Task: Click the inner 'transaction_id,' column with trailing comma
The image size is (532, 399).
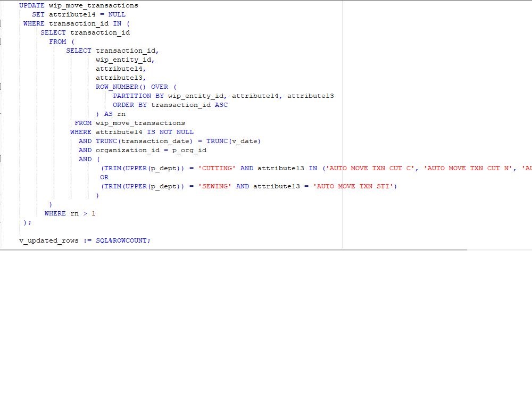Action: click(127, 51)
